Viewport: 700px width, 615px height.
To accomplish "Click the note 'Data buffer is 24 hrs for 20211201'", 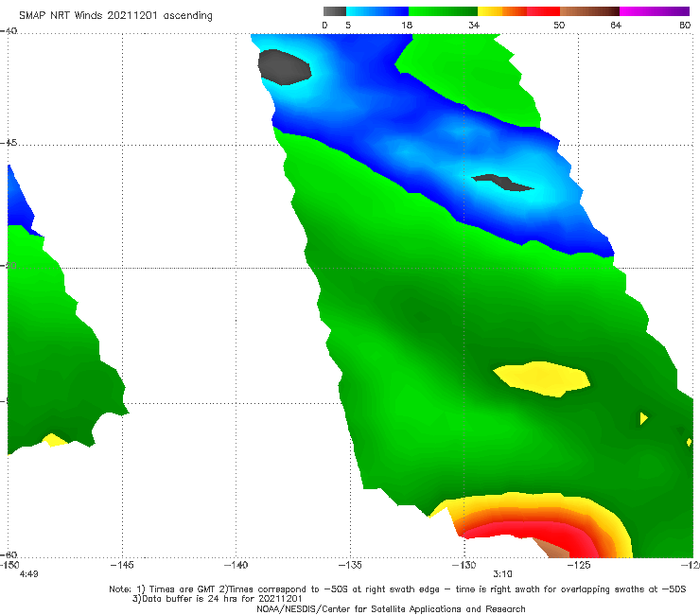I will point(218,599).
